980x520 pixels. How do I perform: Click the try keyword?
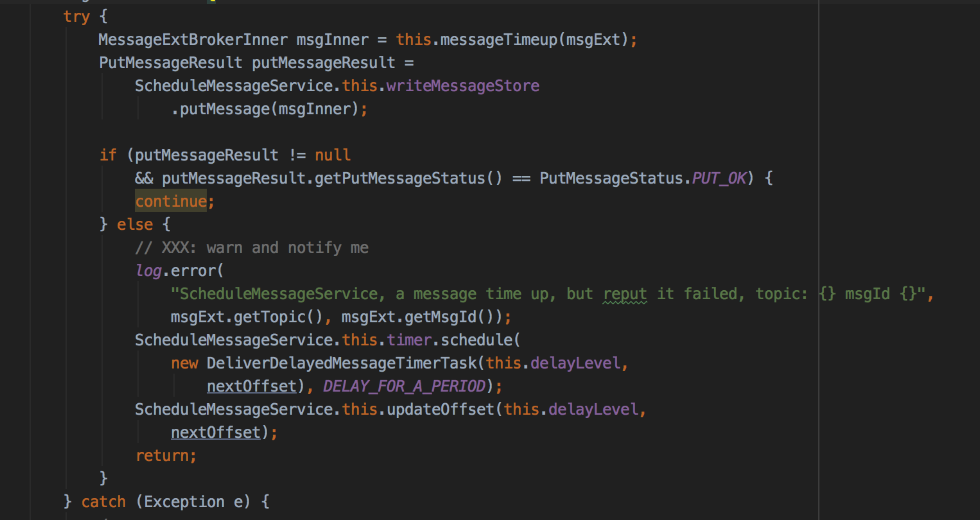point(76,17)
